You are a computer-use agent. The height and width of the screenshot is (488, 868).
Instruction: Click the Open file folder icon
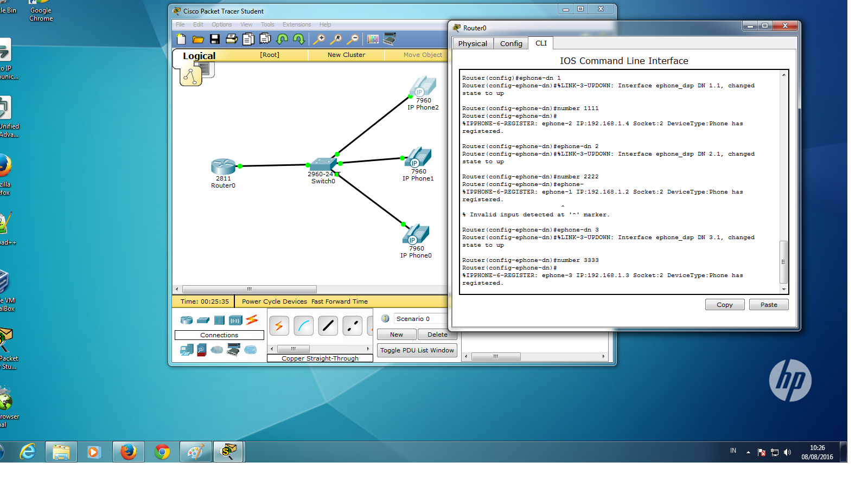pyautogui.click(x=198, y=39)
